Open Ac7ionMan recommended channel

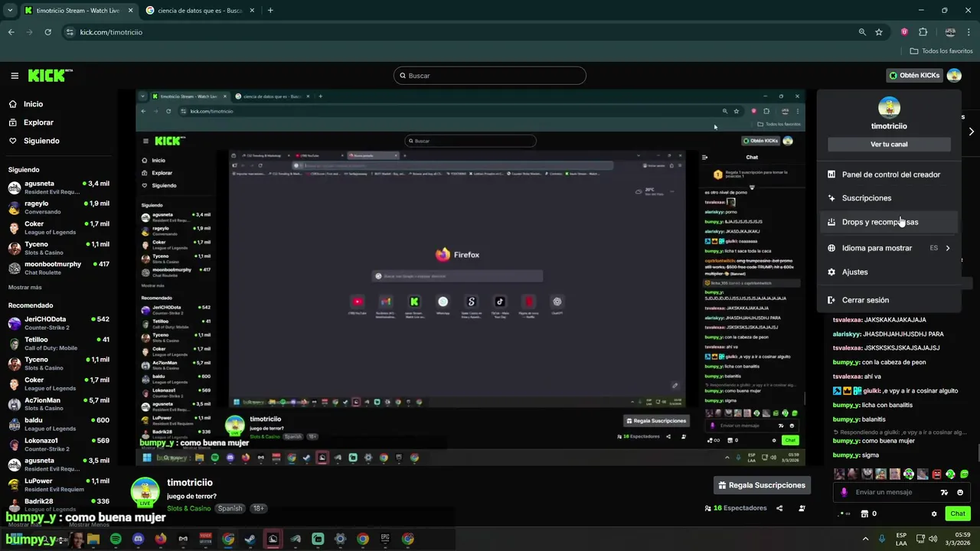point(59,404)
